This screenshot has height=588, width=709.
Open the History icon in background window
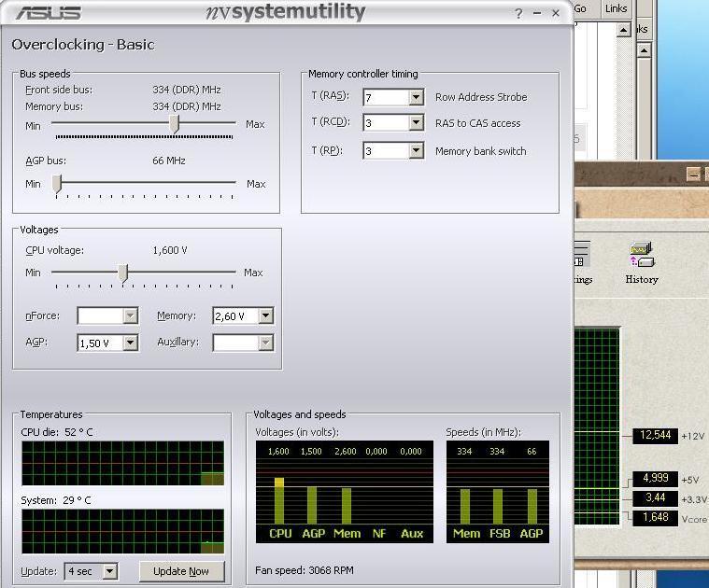(x=642, y=263)
